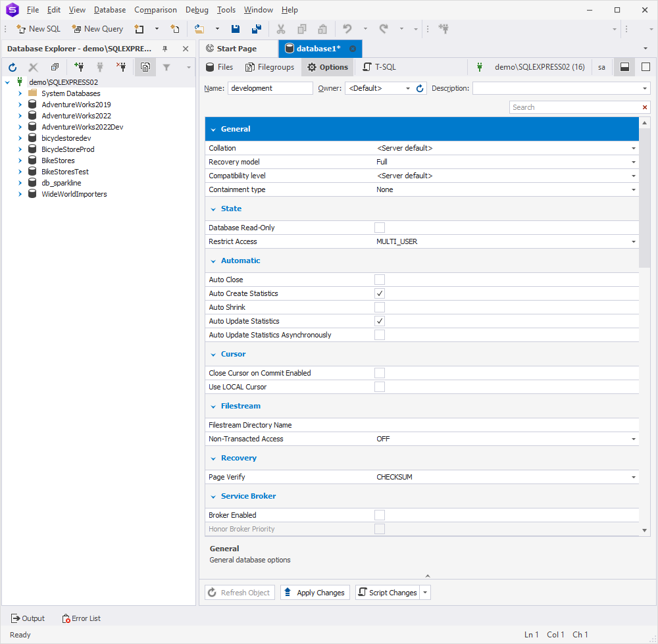Enable the Database Read-Only checkbox
Screen dimensions: 658x644
(380, 228)
